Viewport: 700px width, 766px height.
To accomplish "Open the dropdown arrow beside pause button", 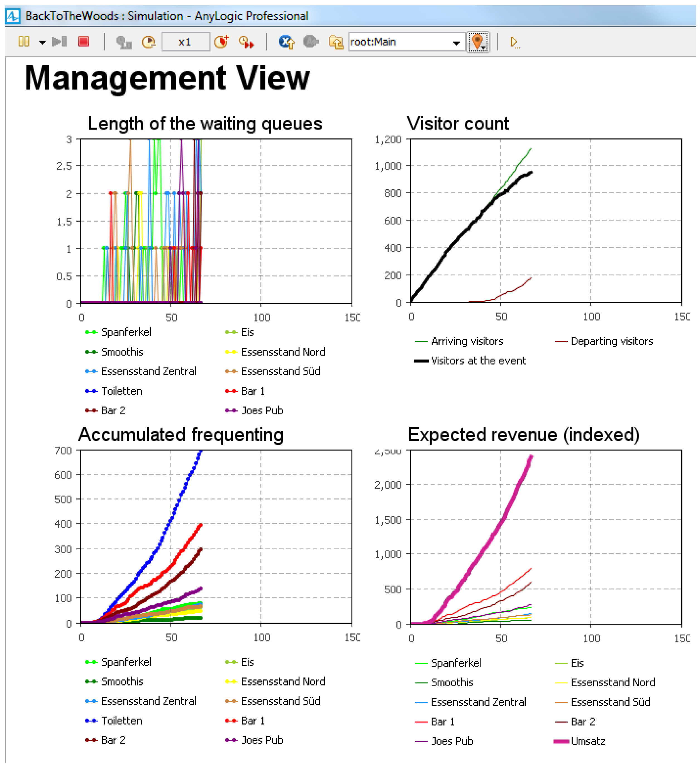I will point(42,42).
